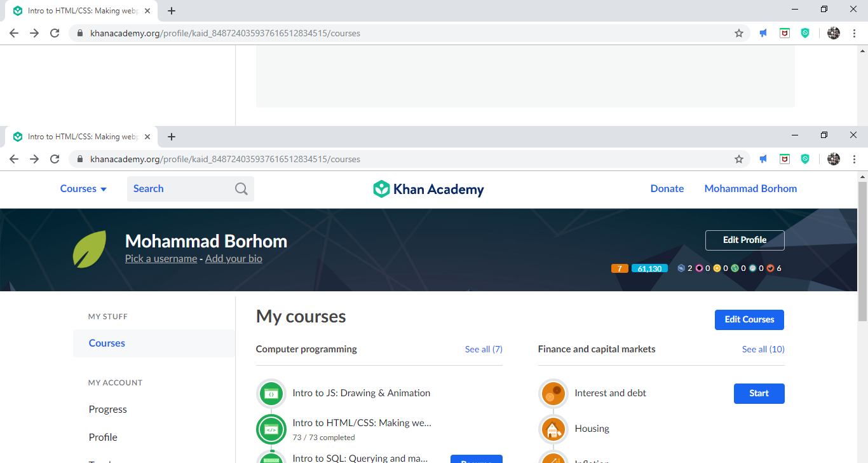The height and width of the screenshot is (463, 868).
Task: Open new tab in lower browser window
Action: [x=172, y=137]
